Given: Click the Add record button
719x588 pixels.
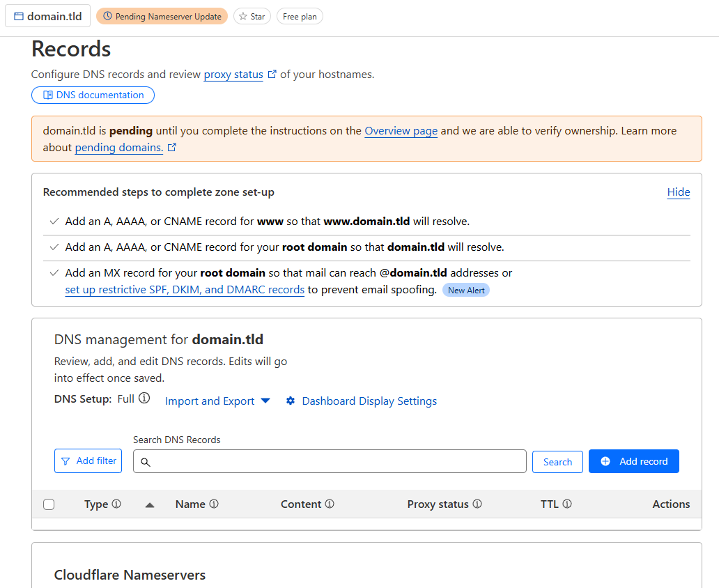Looking at the screenshot, I should coord(633,461).
